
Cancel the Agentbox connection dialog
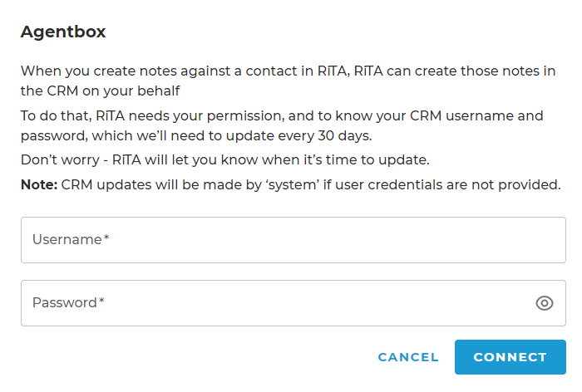408,357
